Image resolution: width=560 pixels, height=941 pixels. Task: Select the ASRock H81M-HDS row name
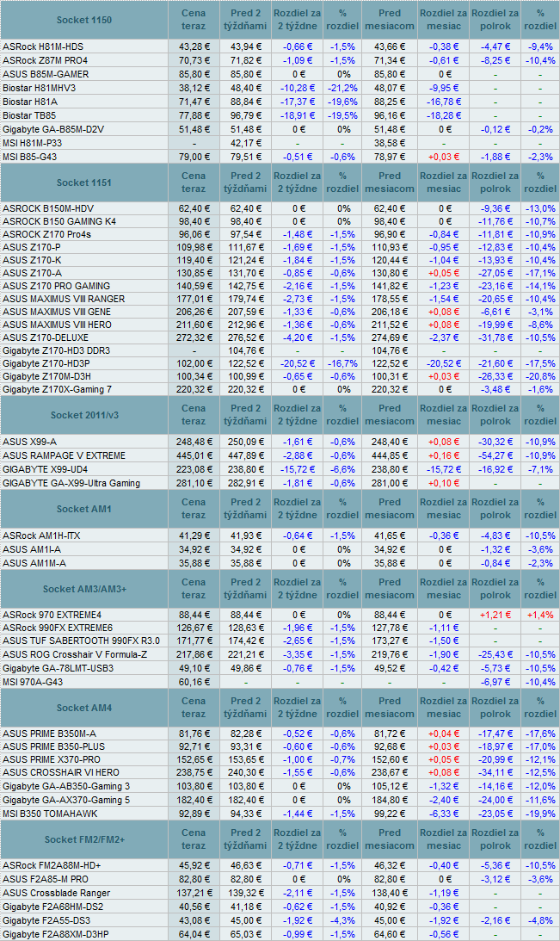click(43, 46)
